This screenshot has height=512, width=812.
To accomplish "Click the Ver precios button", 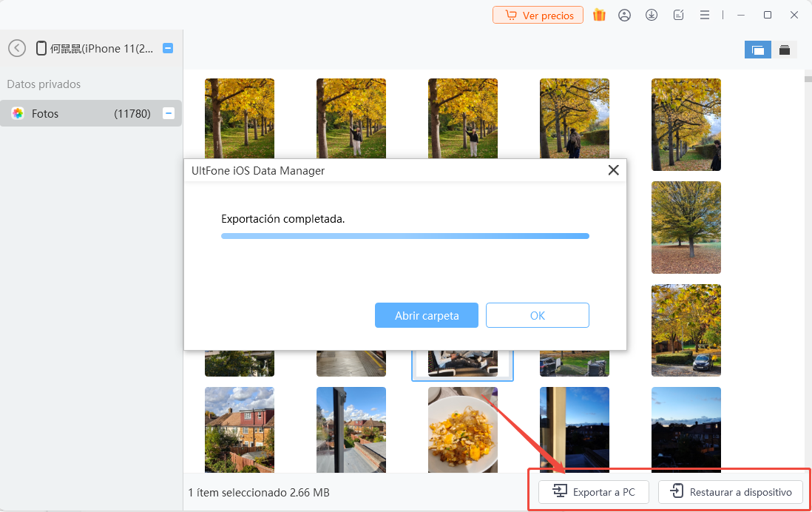I will click(x=538, y=15).
